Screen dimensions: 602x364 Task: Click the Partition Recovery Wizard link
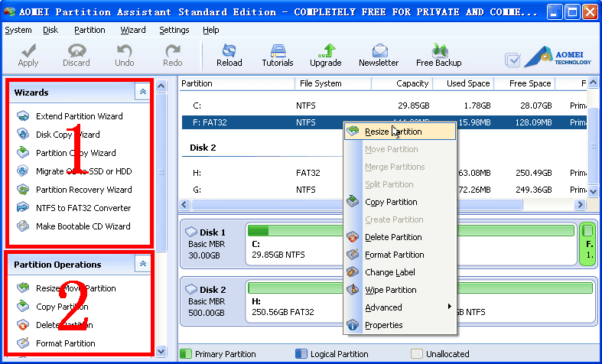(x=83, y=190)
